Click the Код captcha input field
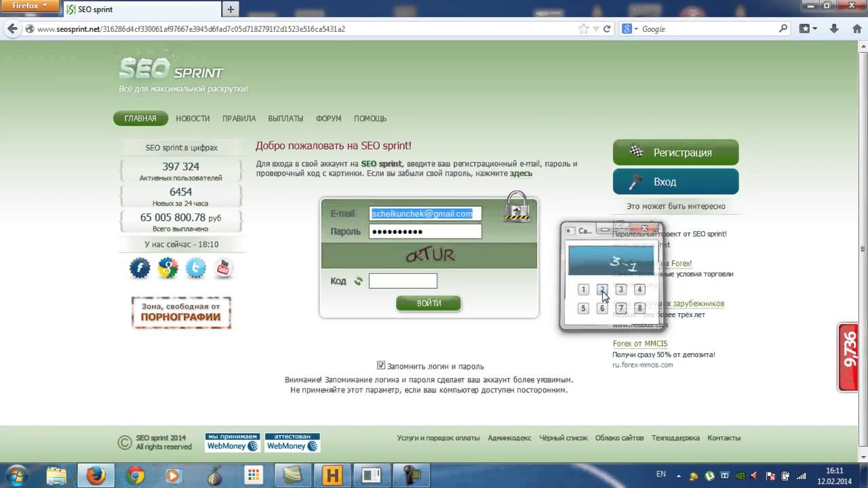The width and height of the screenshot is (868, 488). click(403, 281)
